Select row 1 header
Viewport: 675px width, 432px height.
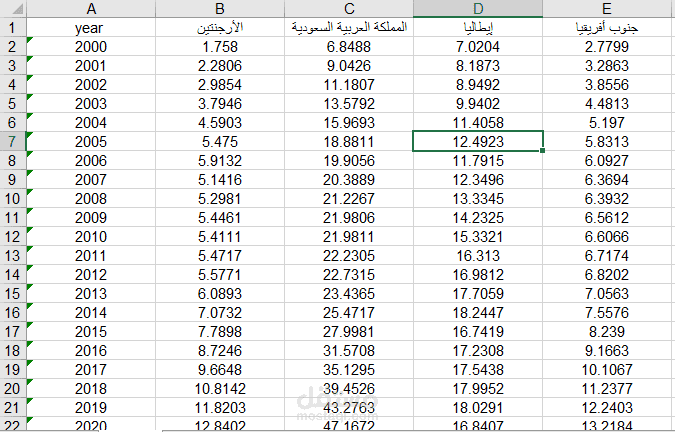(x=13, y=28)
